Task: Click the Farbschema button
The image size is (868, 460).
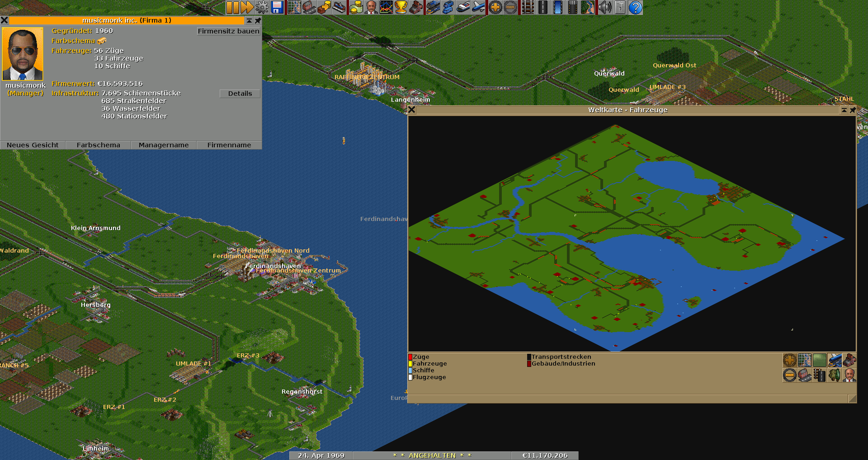Action: click(98, 145)
